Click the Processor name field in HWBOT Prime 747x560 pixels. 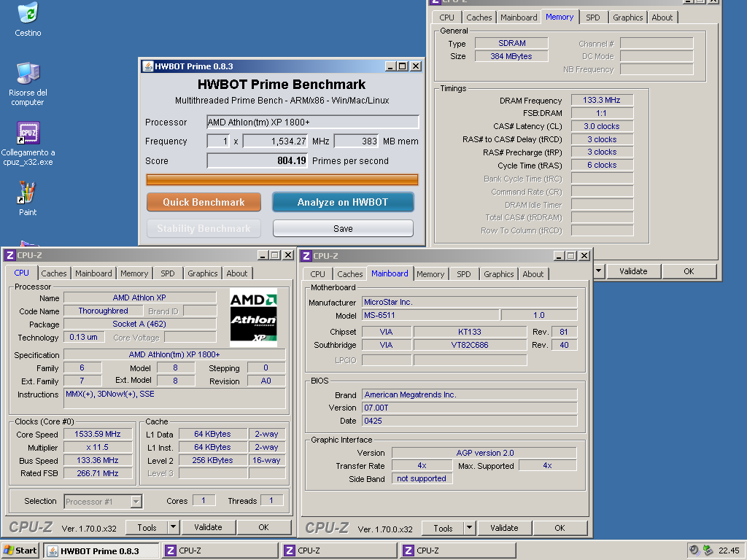pos(312,122)
